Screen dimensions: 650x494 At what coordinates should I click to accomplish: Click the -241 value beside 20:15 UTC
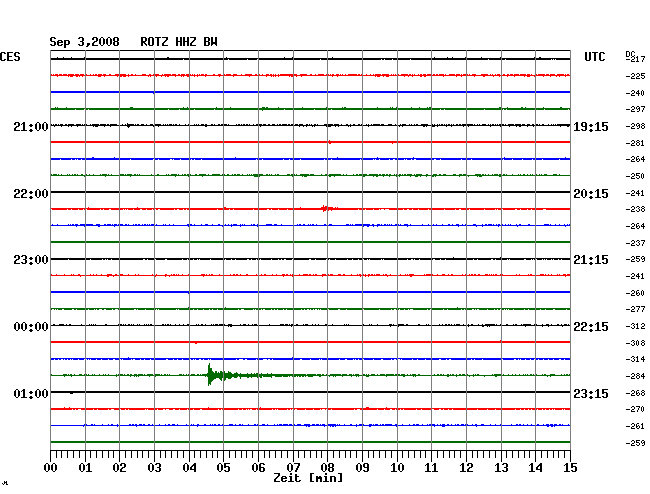tap(635, 193)
